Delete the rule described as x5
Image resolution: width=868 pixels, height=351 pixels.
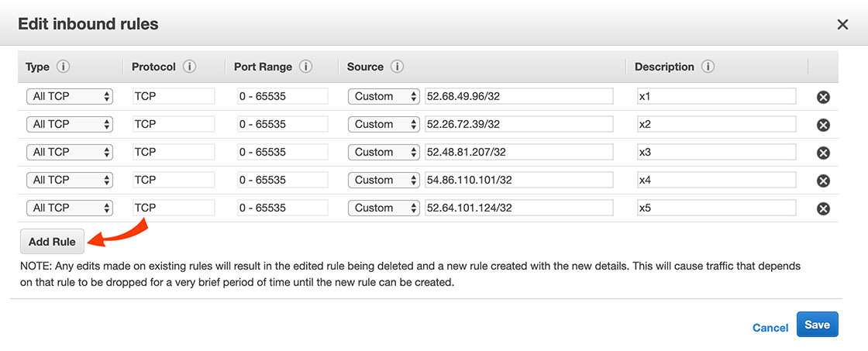pos(823,208)
